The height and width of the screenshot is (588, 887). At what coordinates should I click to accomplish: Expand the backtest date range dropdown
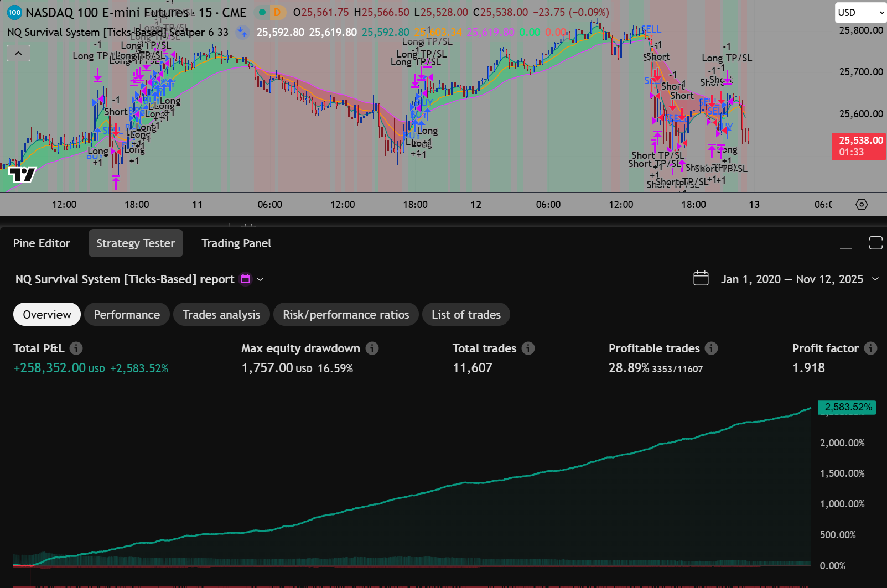875,279
